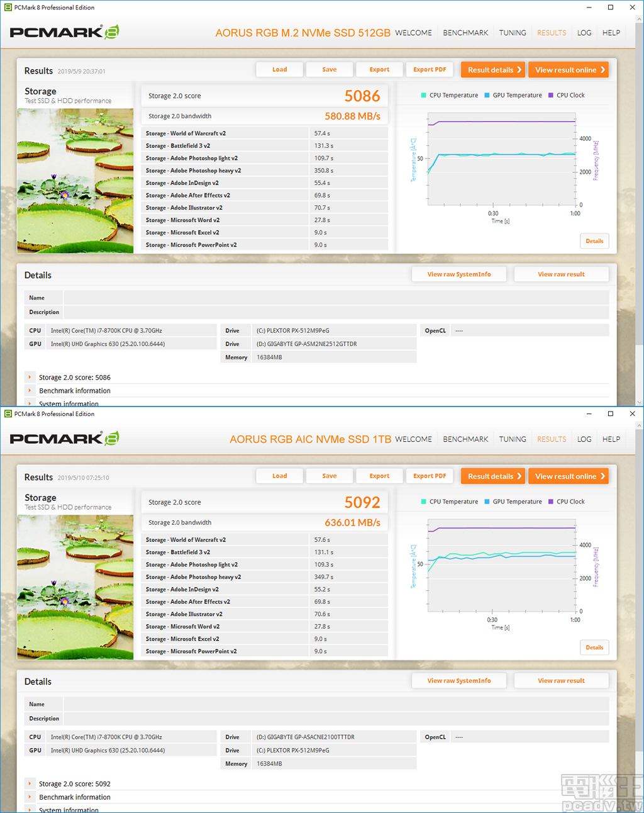Click the PCMARK 8 logo in top window

(64, 32)
